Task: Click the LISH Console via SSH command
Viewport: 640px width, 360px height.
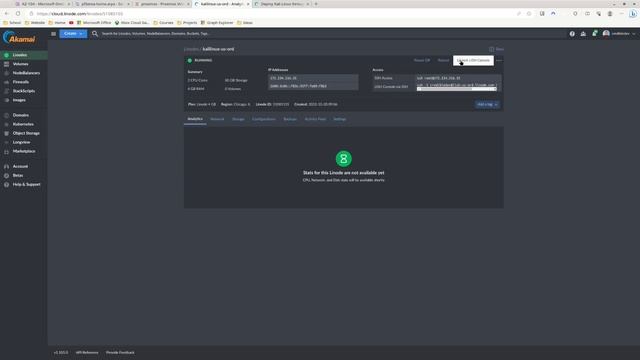Action: [x=456, y=85]
